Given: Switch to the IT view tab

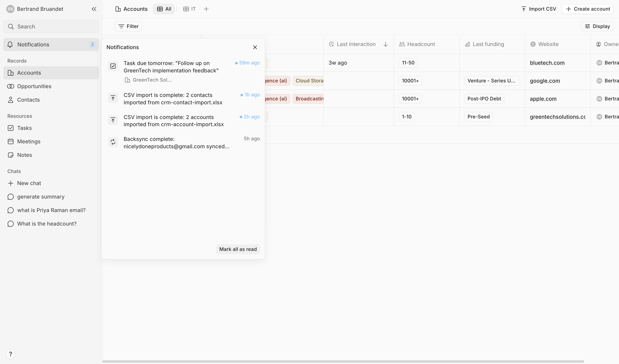Looking at the screenshot, I should pyautogui.click(x=190, y=9).
